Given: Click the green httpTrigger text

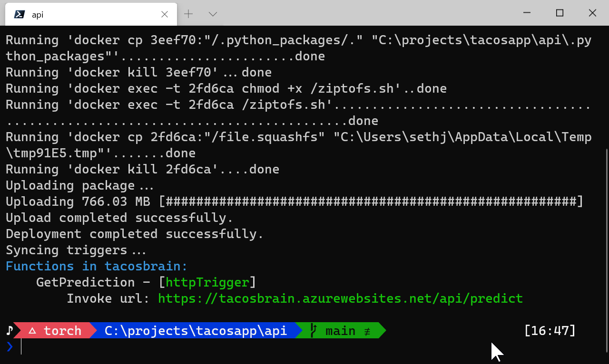Looking at the screenshot, I should click(207, 282).
